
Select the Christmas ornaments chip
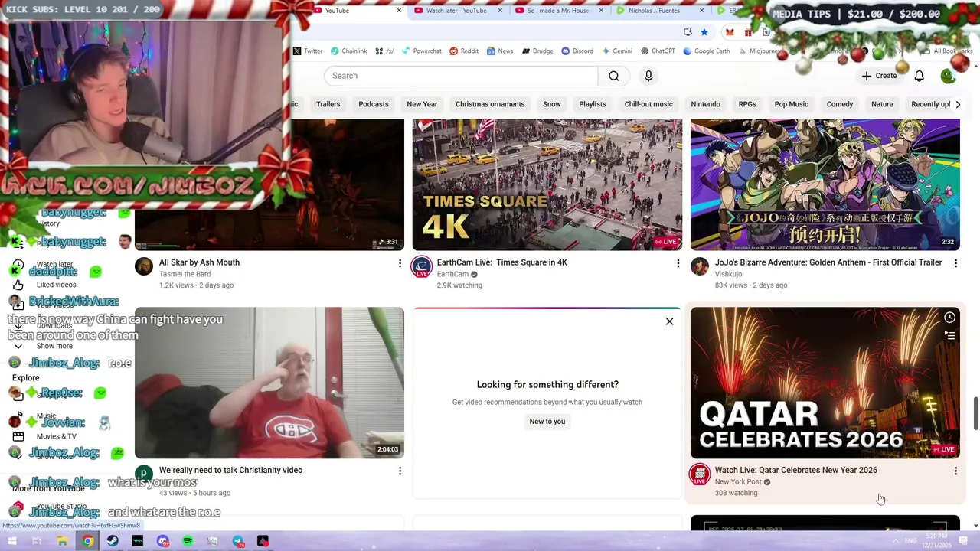tap(490, 104)
